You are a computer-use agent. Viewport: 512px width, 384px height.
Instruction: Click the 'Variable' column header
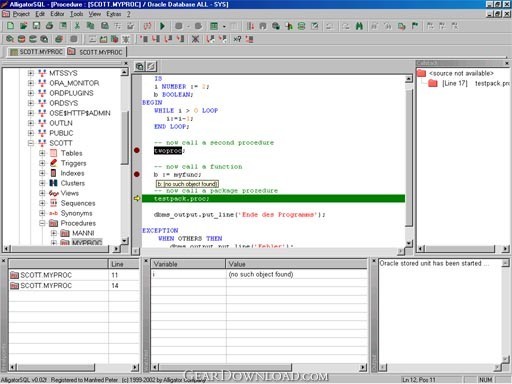[x=188, y=264]
